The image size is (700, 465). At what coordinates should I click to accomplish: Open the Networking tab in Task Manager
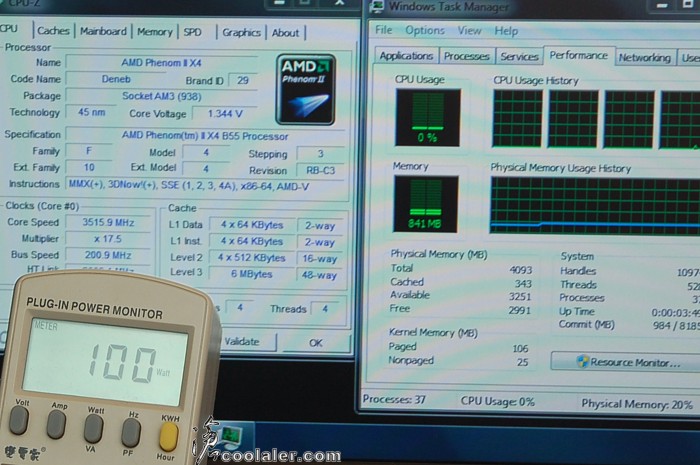pyautogui.click(x=645, y=58)
